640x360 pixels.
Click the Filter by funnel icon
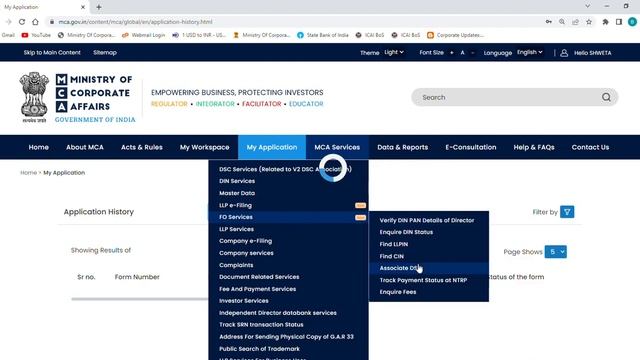coord(567,212)
